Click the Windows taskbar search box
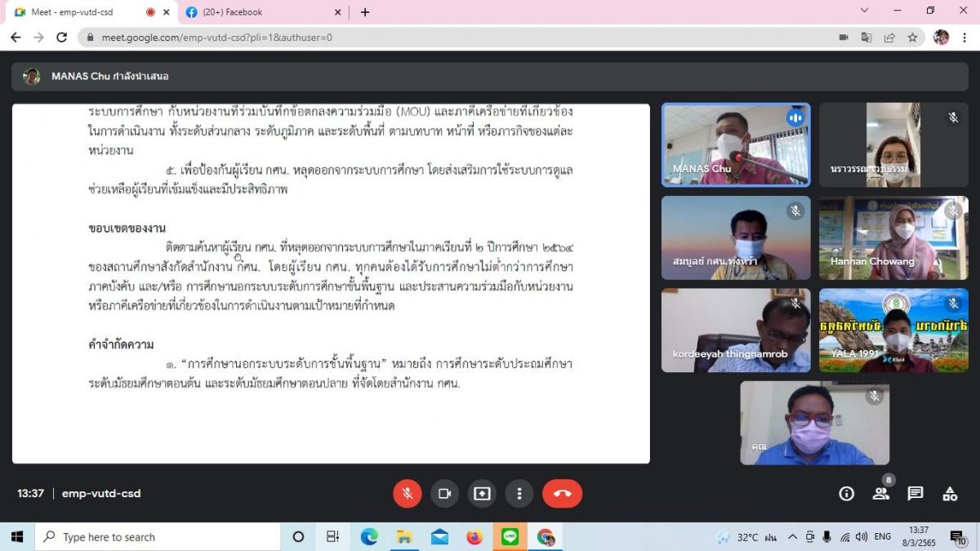 [x=155, y=537]
